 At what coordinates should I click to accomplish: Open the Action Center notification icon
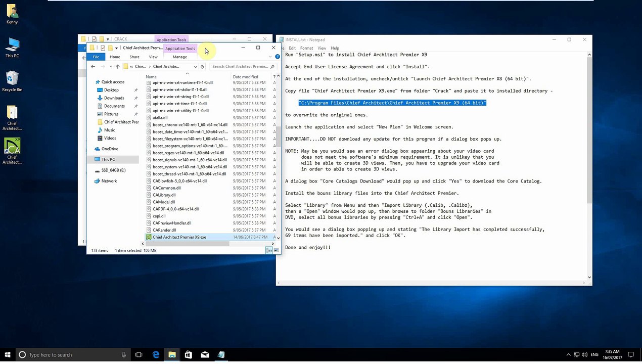[x=631, y=355]
